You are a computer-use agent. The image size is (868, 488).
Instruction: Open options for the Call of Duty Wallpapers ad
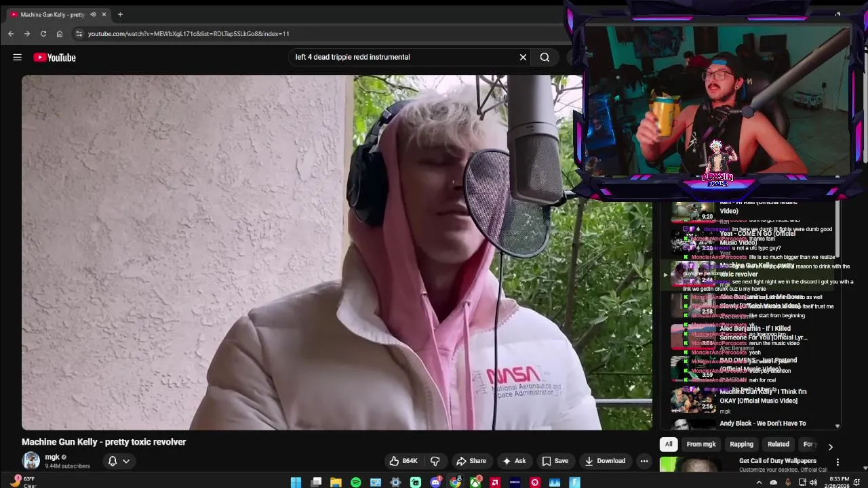click(837, 462)
